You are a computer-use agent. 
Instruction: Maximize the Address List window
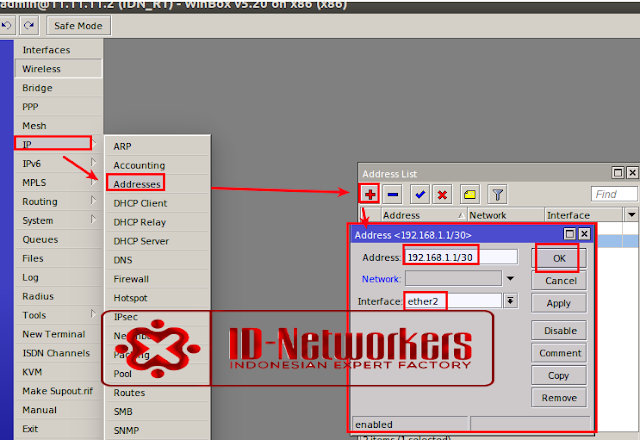coord(618,173)
